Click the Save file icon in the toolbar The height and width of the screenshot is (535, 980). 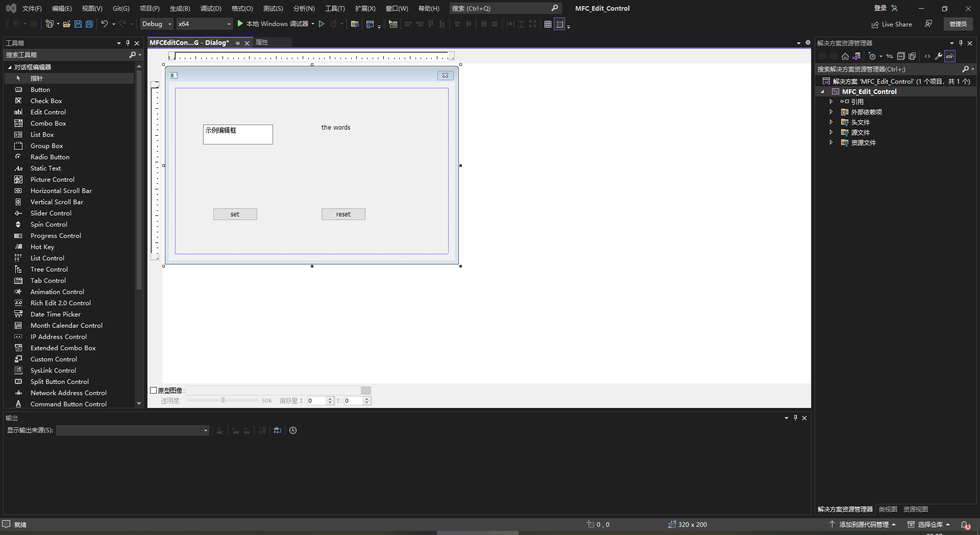click(78, 24)
